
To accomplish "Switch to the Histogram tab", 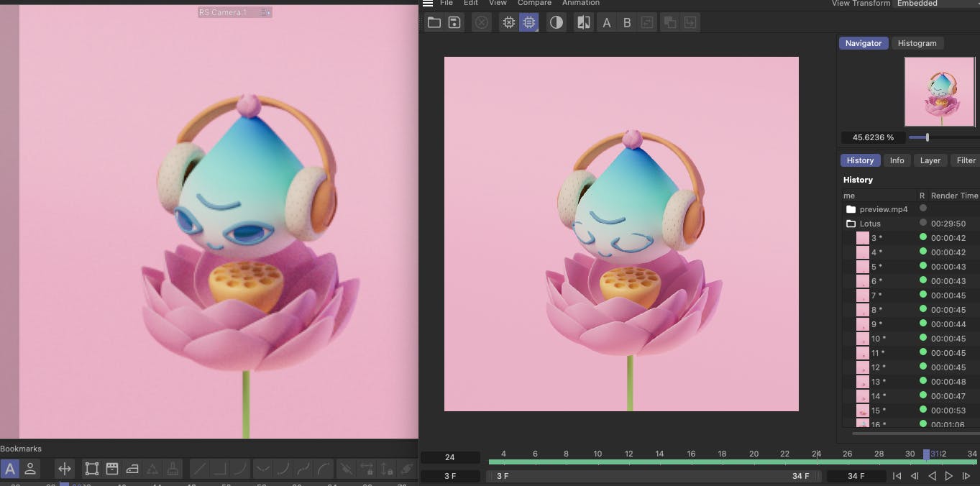I will (x=917, y=43).
